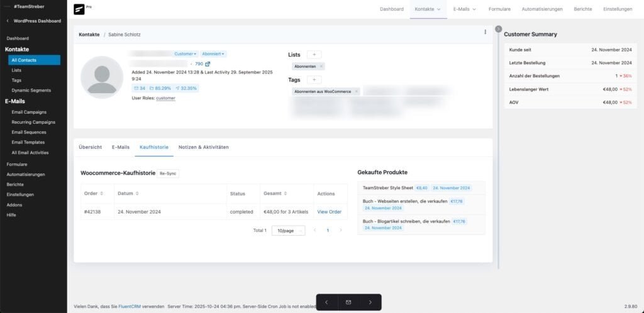Switch to the E-Mails contact tab

click(121, 147)
